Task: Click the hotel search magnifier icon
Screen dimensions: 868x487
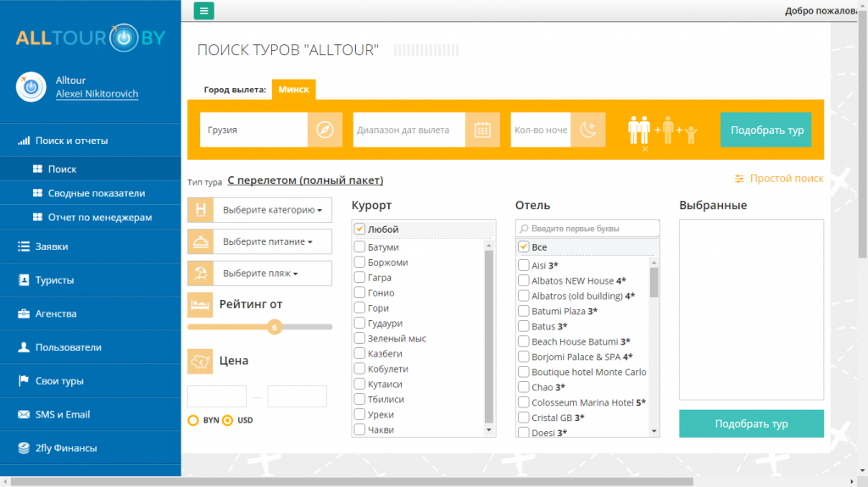Action: 524,229
